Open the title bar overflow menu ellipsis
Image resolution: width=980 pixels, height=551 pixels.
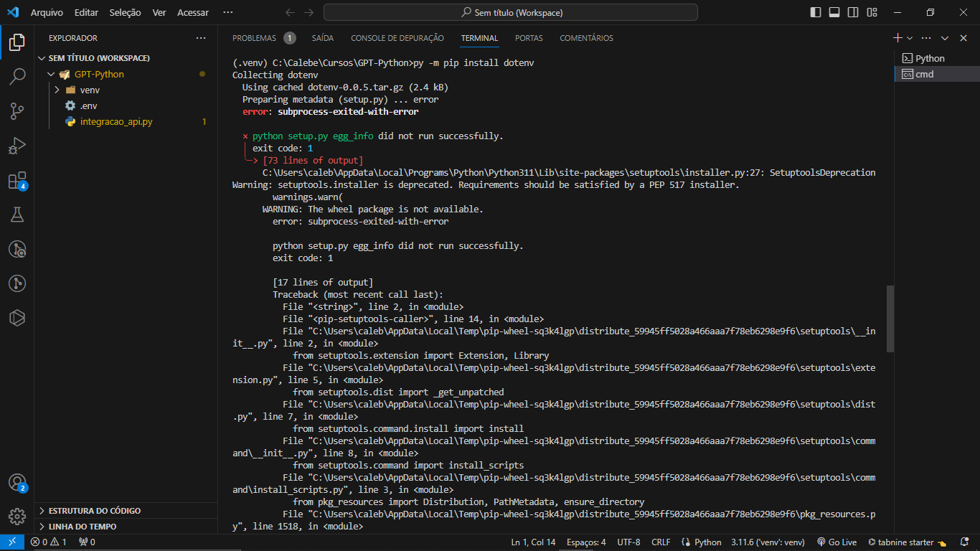click(x=228, y=12)
